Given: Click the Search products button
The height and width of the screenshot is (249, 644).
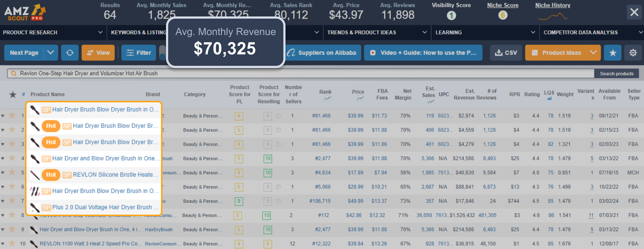Looking at the screenshot, I should (616, 74).
